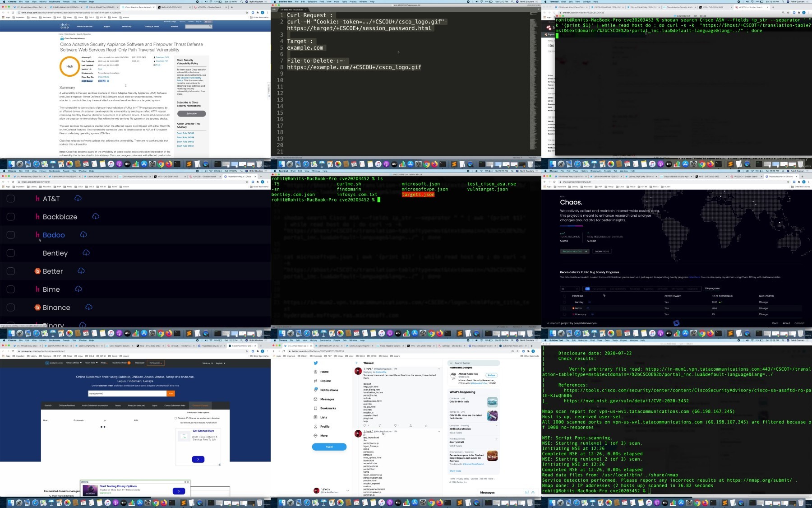Select the Backblaze row checkbox
This screenshot has width=812, height=508.
click(11, 217)
